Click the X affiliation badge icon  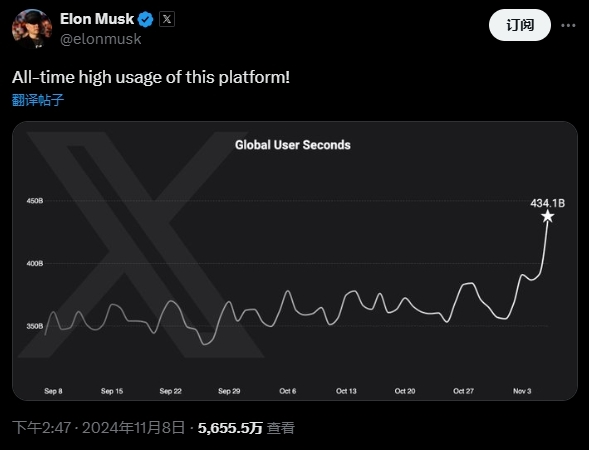click(167, 19)
